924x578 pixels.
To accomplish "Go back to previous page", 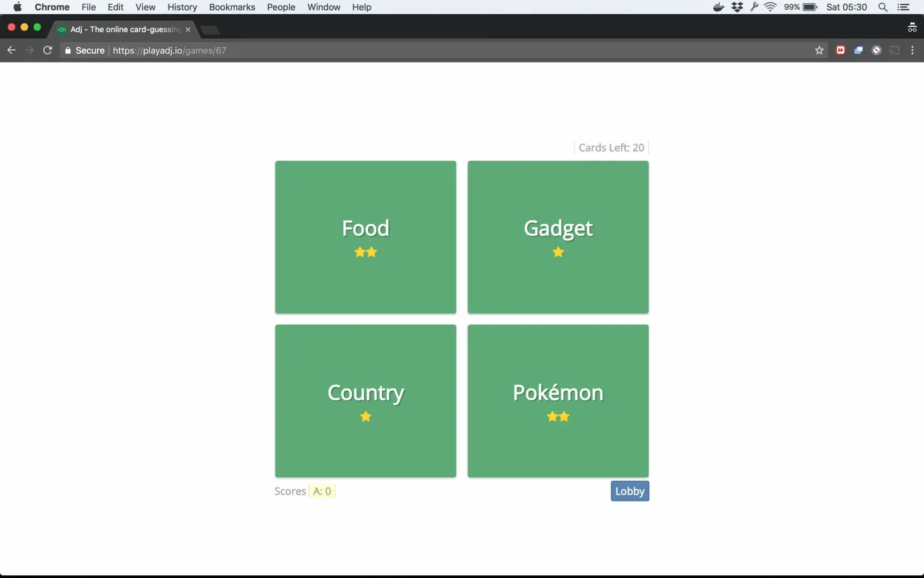I will point(11,50).
